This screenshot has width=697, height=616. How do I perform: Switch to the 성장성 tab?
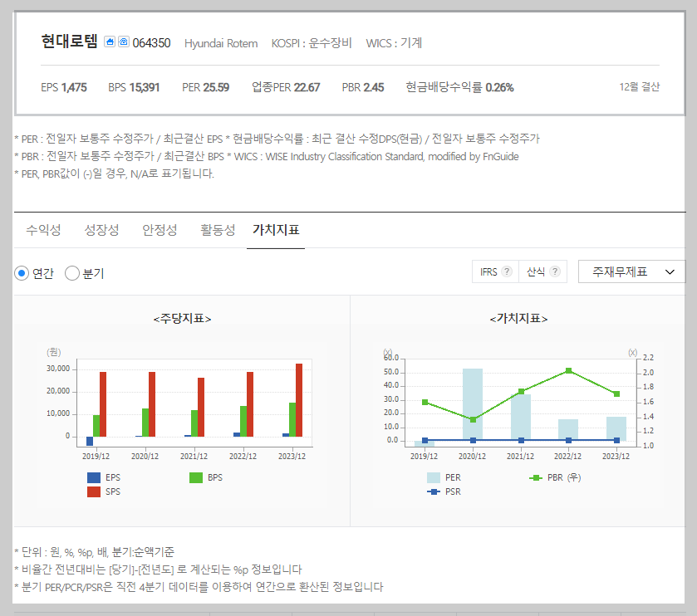(x=101, y=230)
